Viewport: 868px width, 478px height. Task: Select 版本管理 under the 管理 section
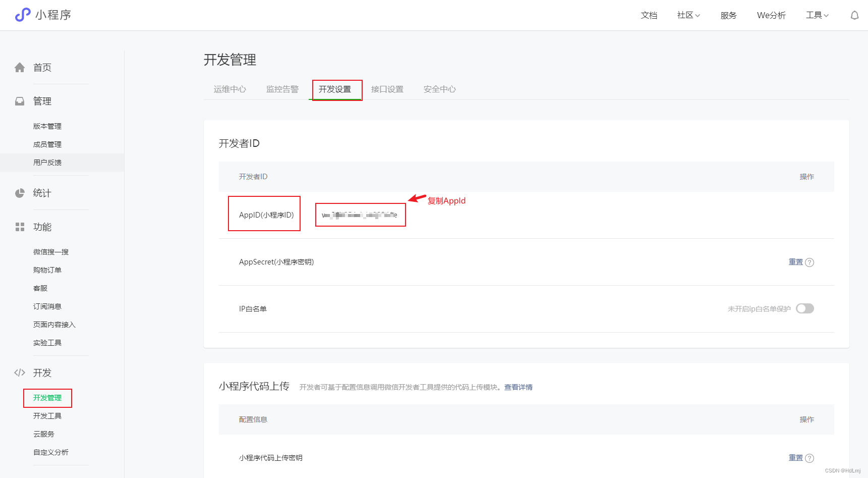tap(47, 126)
